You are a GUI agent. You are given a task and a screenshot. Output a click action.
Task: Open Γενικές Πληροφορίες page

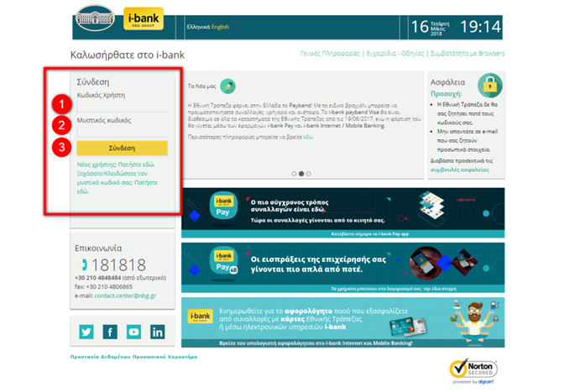(330, 55)
